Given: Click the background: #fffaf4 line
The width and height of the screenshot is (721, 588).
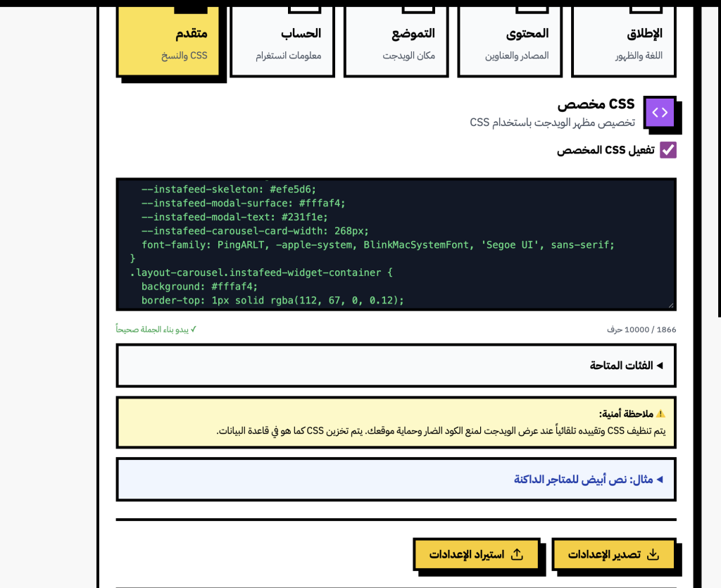Looking at the screenshot, I should [x=199, y=287].
